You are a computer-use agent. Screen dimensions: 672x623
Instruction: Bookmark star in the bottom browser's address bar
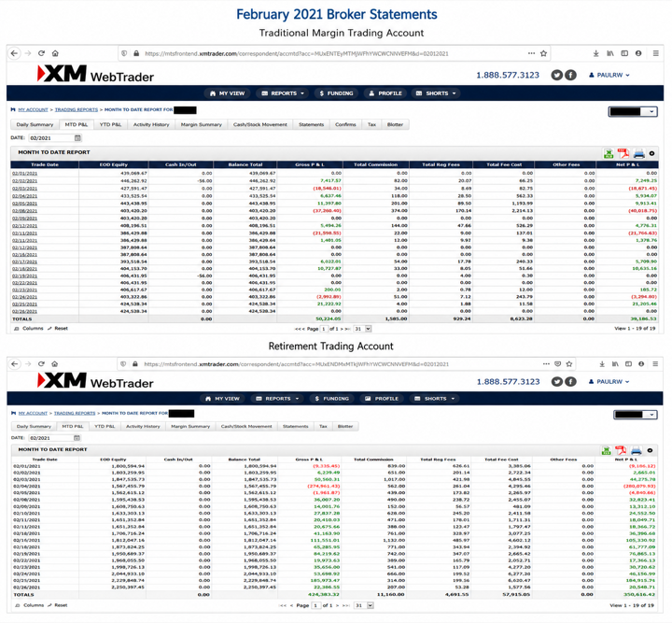[x=569, y=364]
